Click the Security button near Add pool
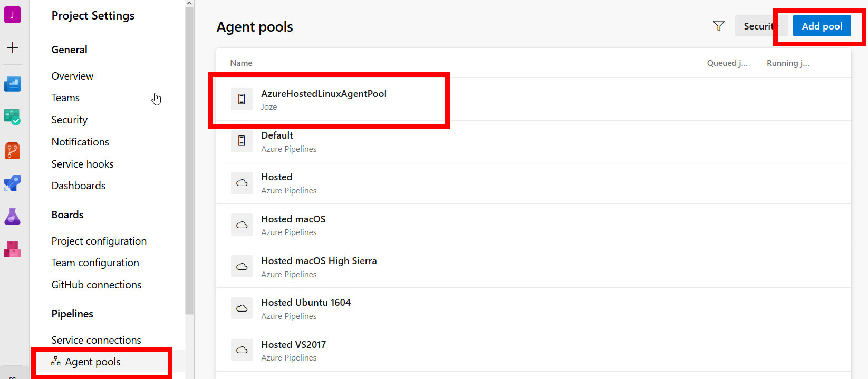Screen dimensions: 868x379 point(757,26)
